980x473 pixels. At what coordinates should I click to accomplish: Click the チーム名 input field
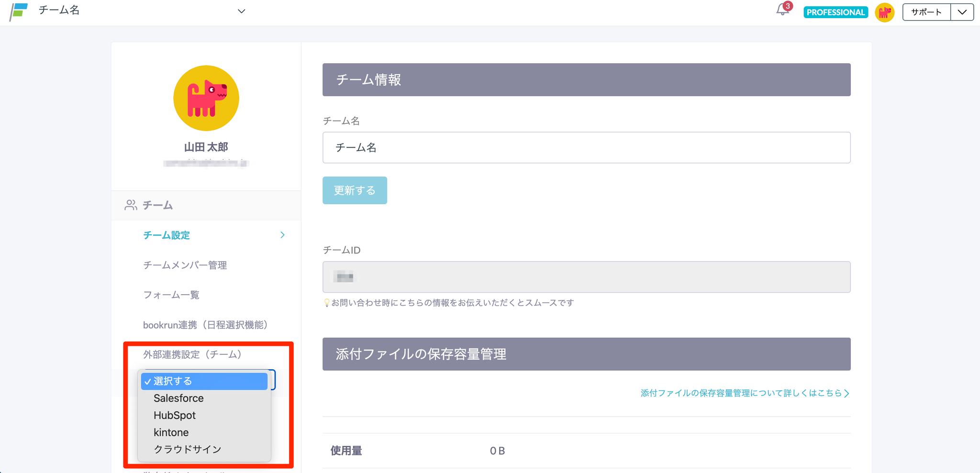click(x=586, y=148)
